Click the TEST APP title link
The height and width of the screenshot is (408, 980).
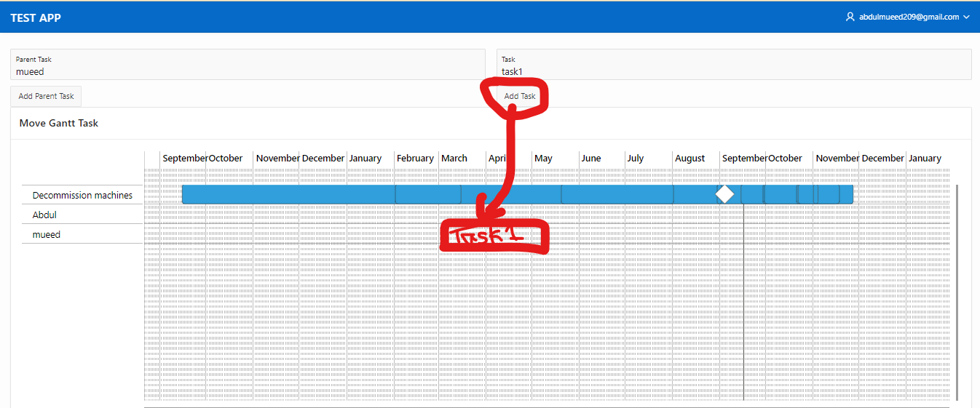pyautogui.click(x=36, y=17)
